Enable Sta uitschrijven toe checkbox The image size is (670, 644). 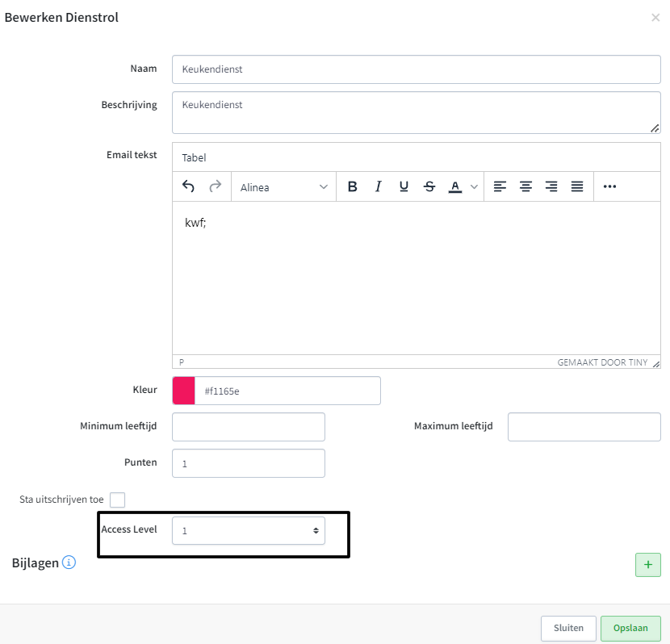pyautogui.click(x=118, y=500)
